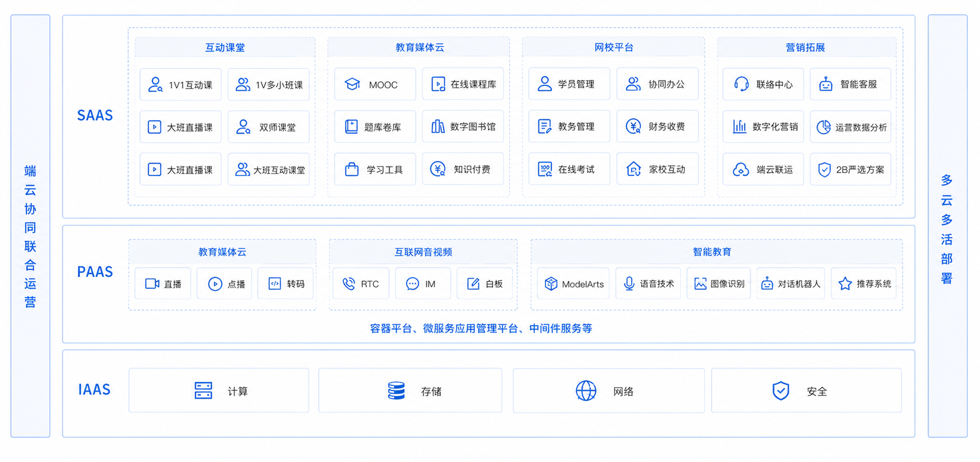Click the RTC phone icon

coord(348,284)
